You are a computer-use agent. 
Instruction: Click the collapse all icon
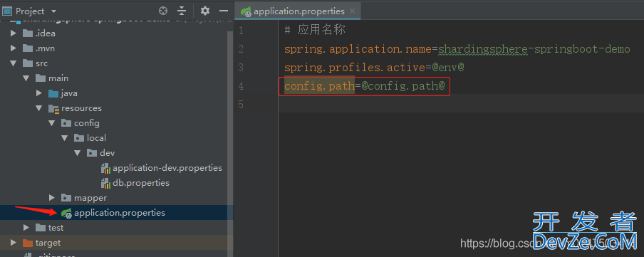point(182,11)
